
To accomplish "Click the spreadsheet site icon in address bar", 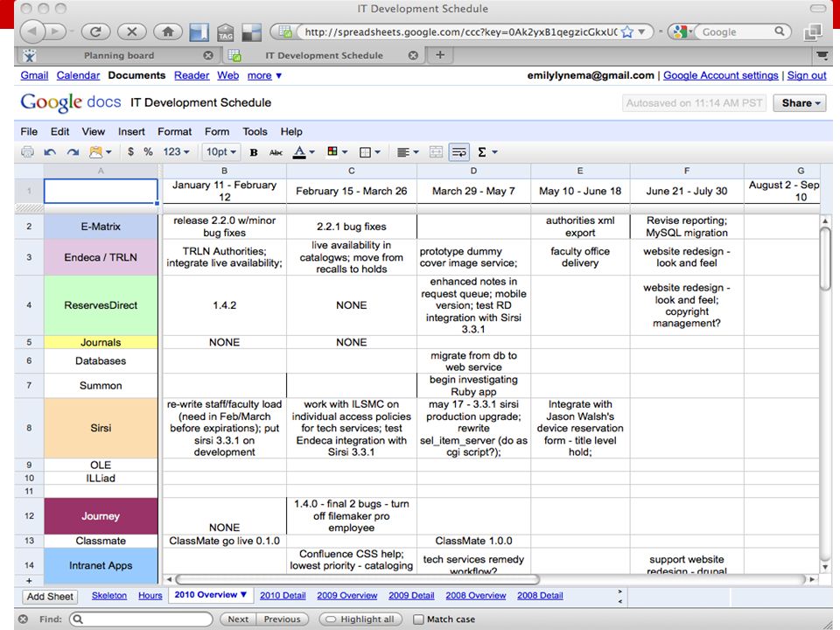I will tap(285, 32).
